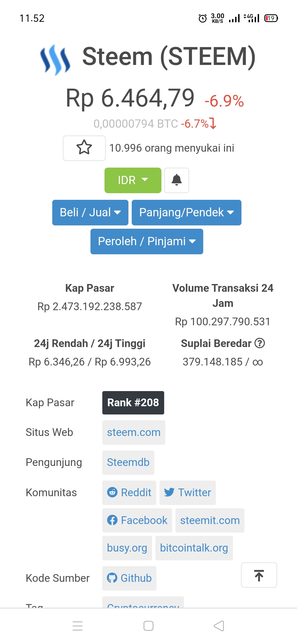Image resolution: width=297 pixels, height=644 pixels.
Task: Open the Github source code link
Action: (129, 578)
